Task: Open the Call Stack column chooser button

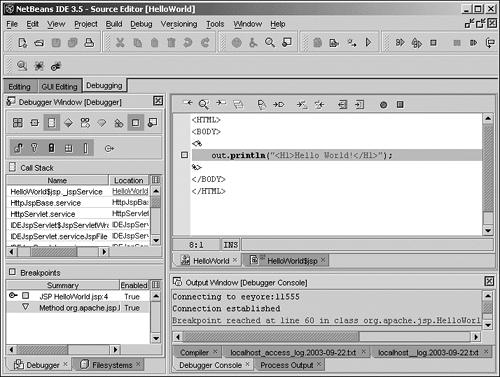Action: 156,180
